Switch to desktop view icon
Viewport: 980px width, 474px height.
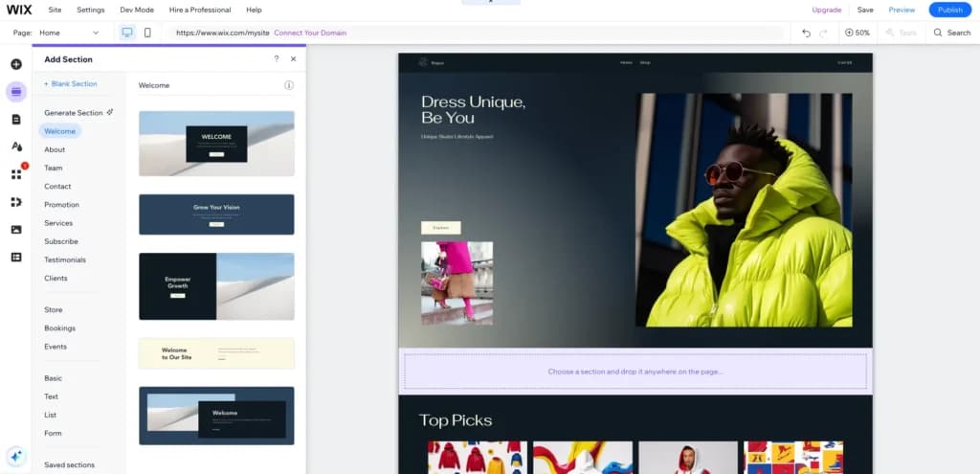click(127, 33)
